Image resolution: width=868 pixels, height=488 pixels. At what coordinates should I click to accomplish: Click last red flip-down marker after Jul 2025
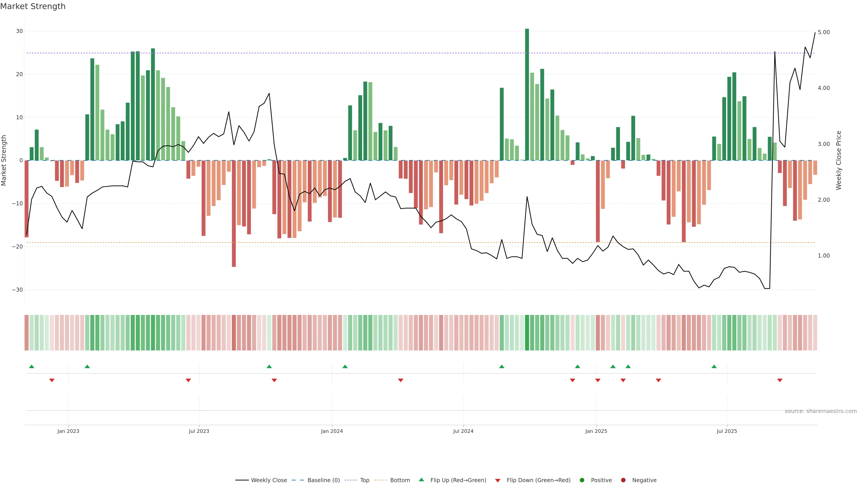780,380
